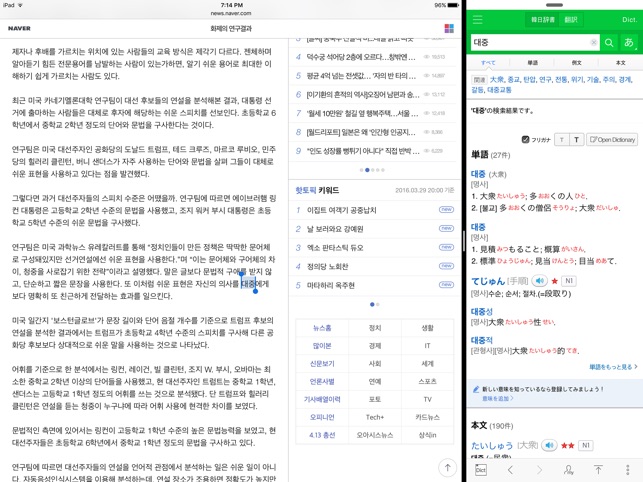Jump to top with dictionary arrow icon
643x482 pixels.
[598, 470]
